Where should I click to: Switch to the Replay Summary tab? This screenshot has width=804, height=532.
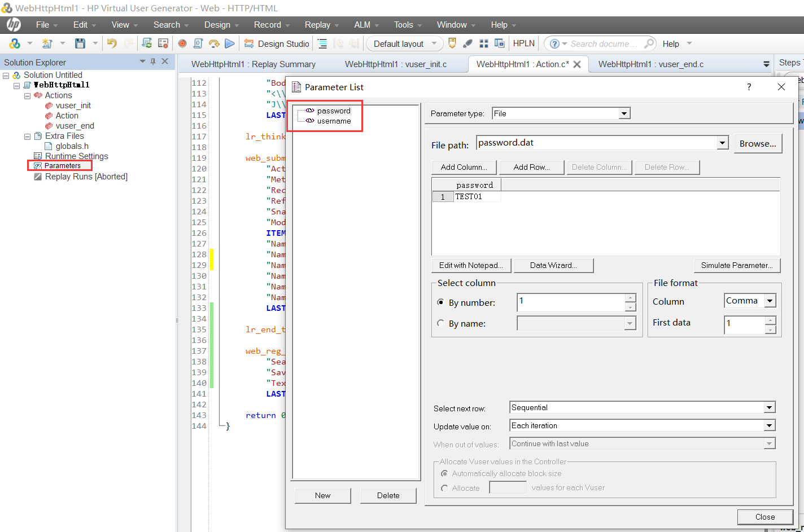254,64
